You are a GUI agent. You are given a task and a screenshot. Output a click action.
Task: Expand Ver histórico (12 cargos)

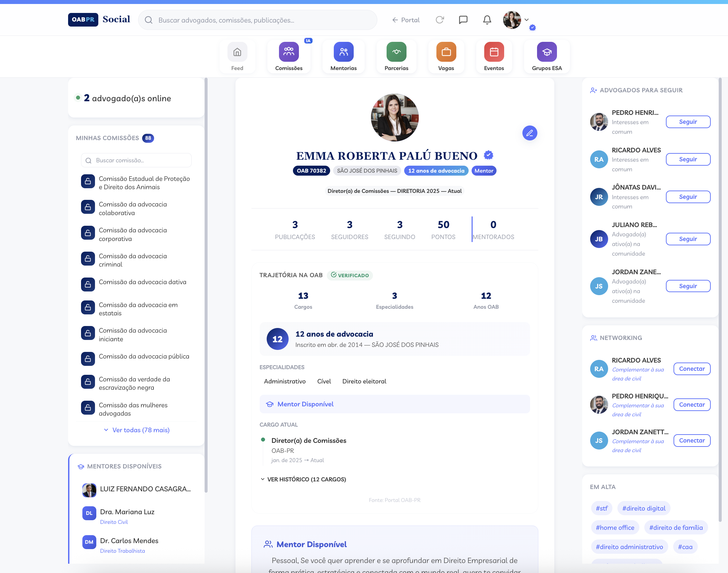tap(307, 479)
